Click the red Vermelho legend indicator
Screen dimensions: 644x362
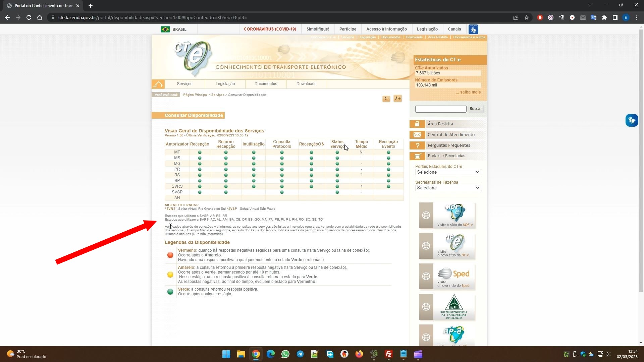click(x=170, y=255)
